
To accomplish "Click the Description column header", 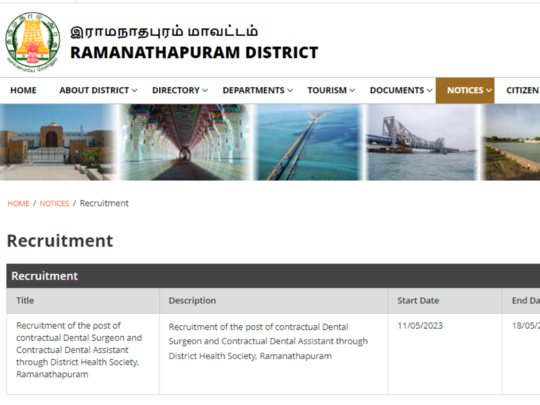I will (192, 301).
